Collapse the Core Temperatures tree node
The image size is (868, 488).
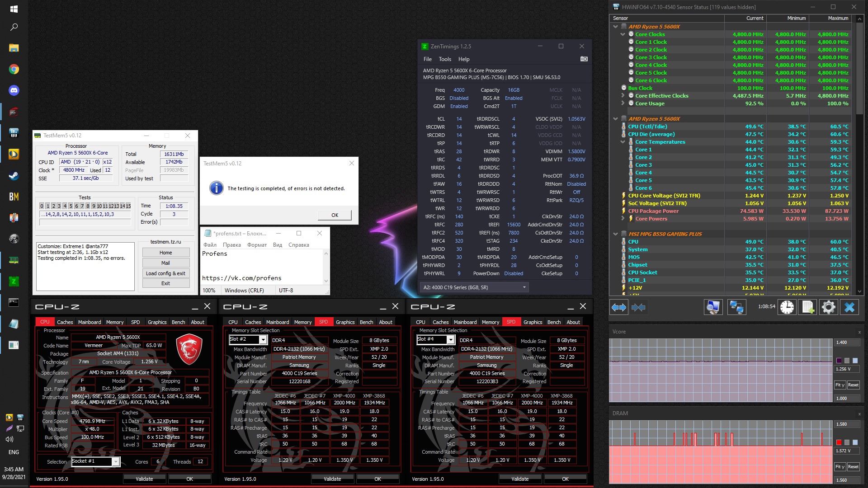point(623,142)
